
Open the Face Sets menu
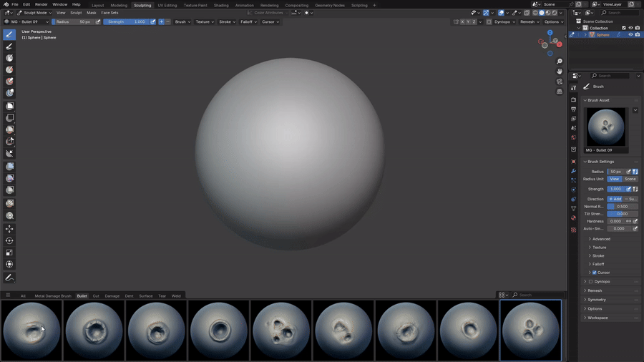point(109,13)
